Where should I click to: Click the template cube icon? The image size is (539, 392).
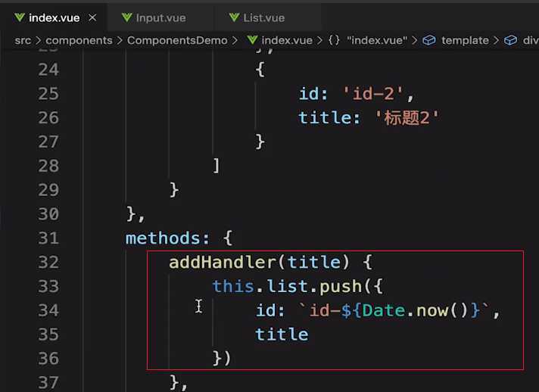429,41
